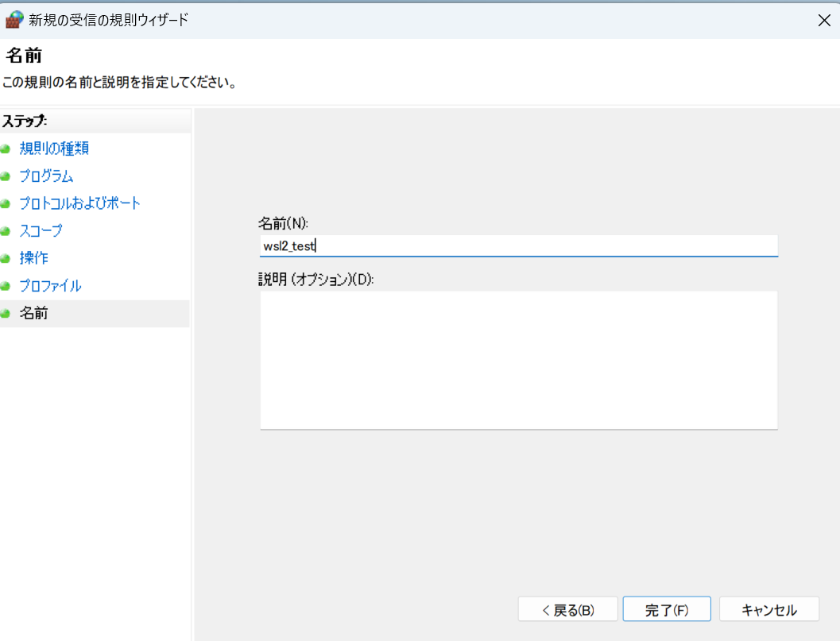Click the キャンセル button
The height and width of the screenshot is (641, 840).
coord(768,608)
